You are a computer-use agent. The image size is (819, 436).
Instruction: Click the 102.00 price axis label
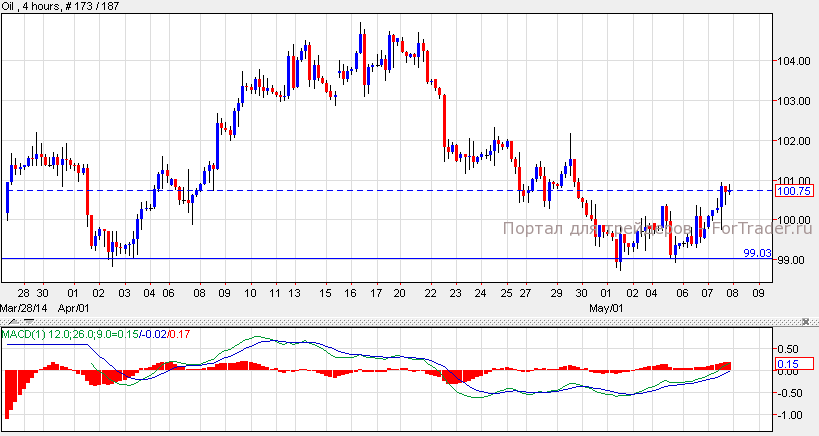click(795, 141)
